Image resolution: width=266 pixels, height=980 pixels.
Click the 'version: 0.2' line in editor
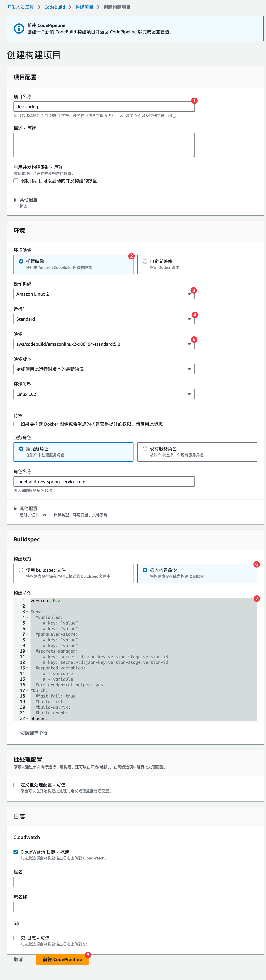[x=45, y=601]
